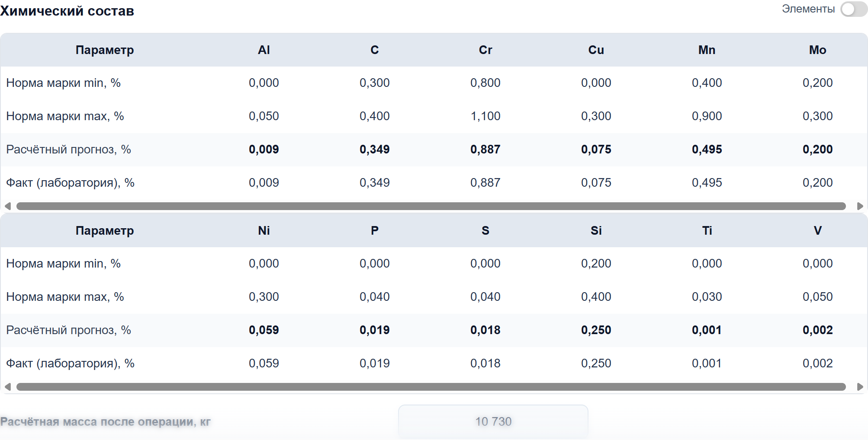Click the Ni column header
Image resolution: width=868 pixels, height=440 pixels.
coord(264,231)
